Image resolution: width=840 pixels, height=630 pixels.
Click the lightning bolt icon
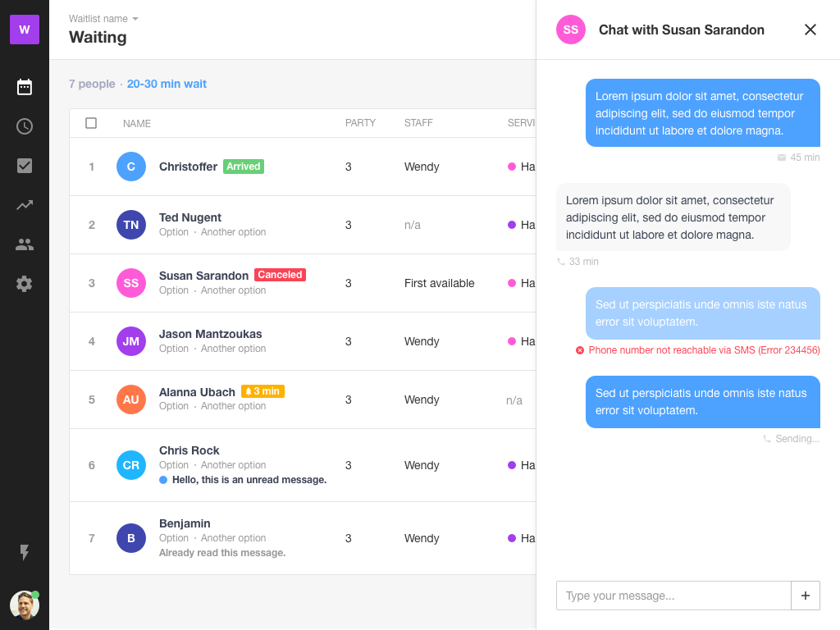point(25,553)
